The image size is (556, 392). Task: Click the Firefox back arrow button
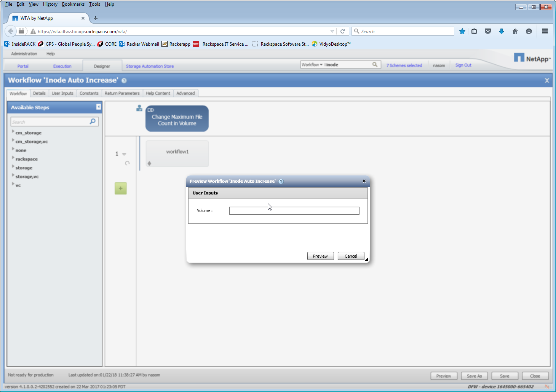coord(11,31)
